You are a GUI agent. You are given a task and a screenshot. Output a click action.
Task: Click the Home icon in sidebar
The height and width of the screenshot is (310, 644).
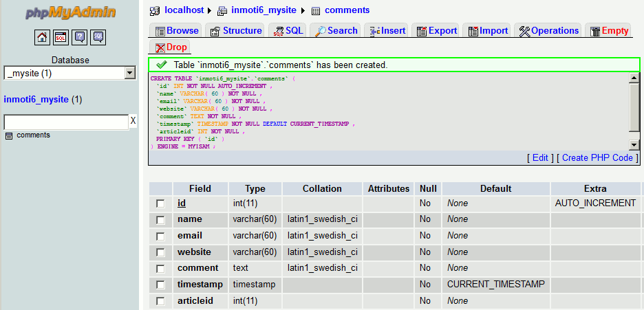[x=42, y=37]
